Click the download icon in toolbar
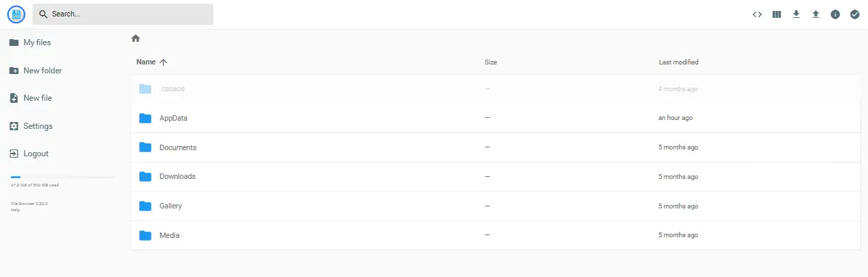 pos(796,14)
